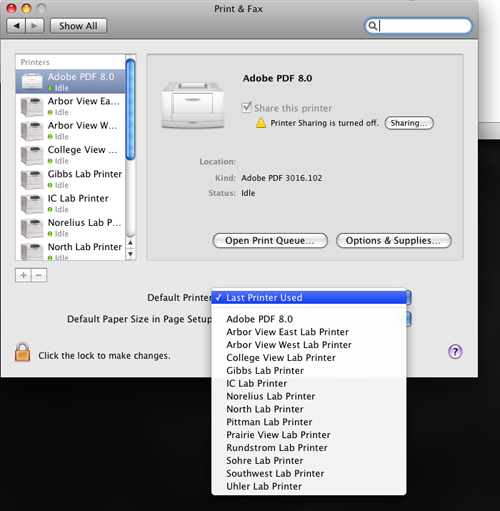Choose IC Lab Printer from dropdown menu
The width and height of the screenshot is (500, 511).
309,383
